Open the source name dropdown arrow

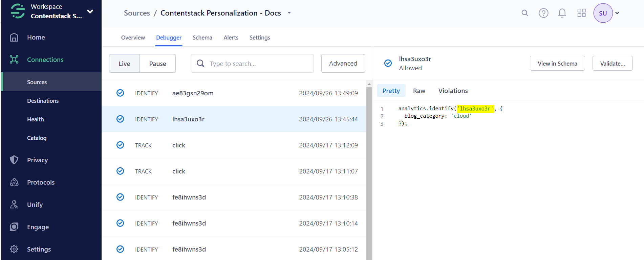(x=289, y=13)
